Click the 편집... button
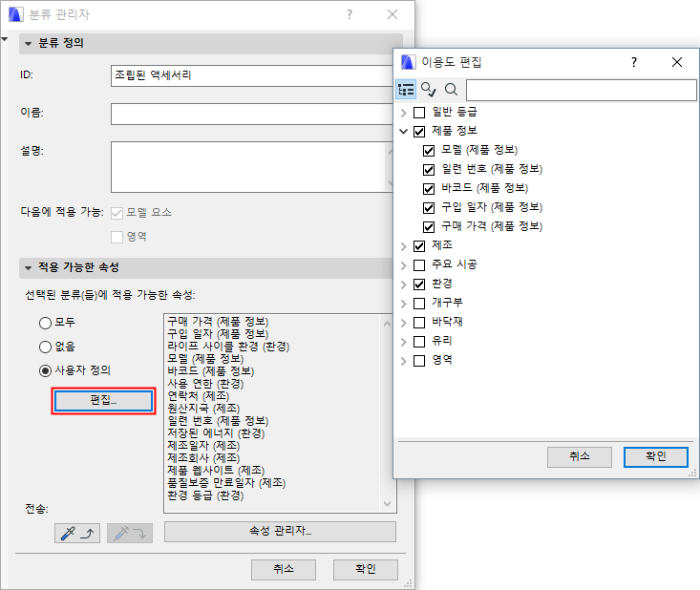The height and width of the screenshot is (590, 700). coord(103,400)
